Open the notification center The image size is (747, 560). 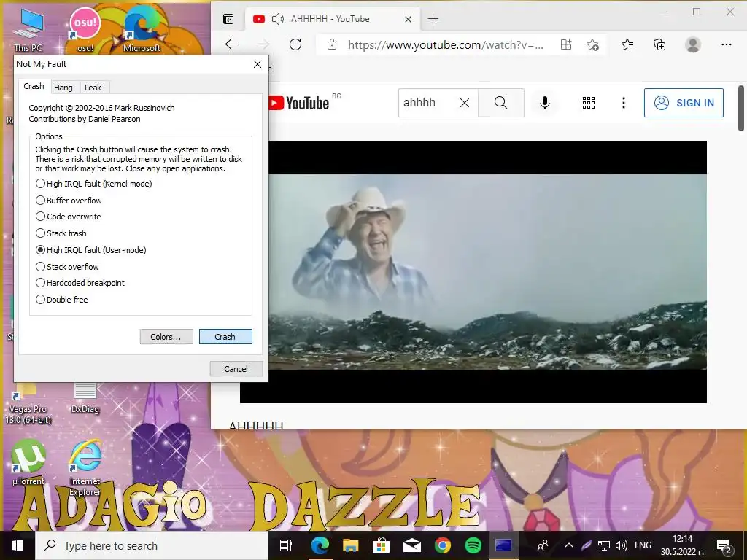tap(724, 545)
